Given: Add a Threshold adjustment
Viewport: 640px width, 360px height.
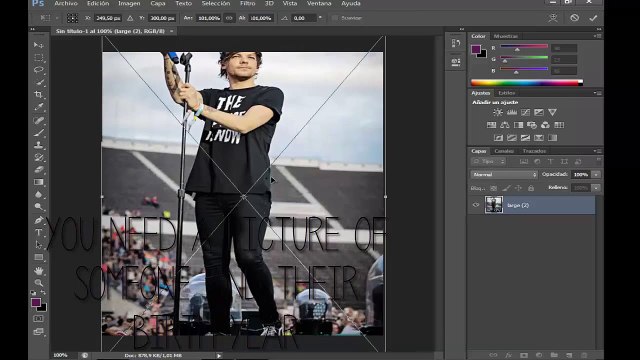Looking at the screenshot, I should [525, 138].
